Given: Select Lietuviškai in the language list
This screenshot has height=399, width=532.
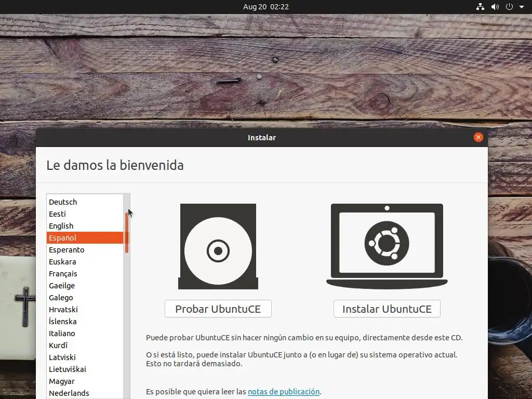Looking at the screenshot, I should pyautogui.click(x=85, y=369).
